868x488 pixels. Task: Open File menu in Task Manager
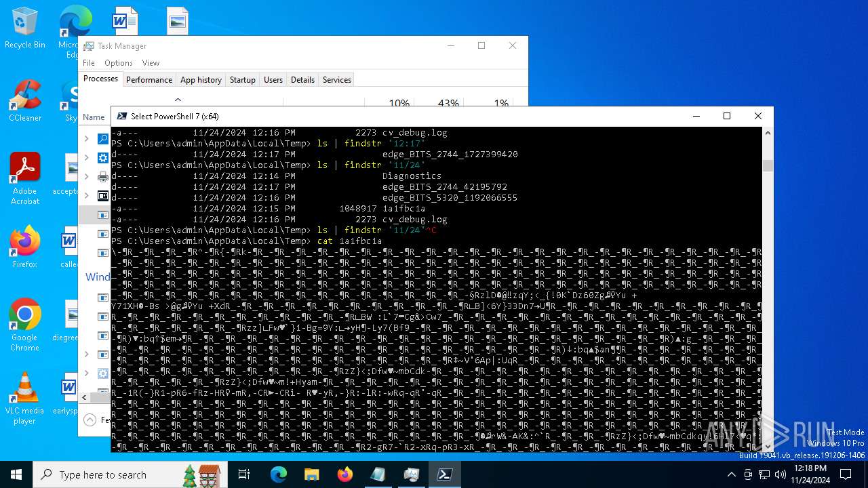(89, 63)
